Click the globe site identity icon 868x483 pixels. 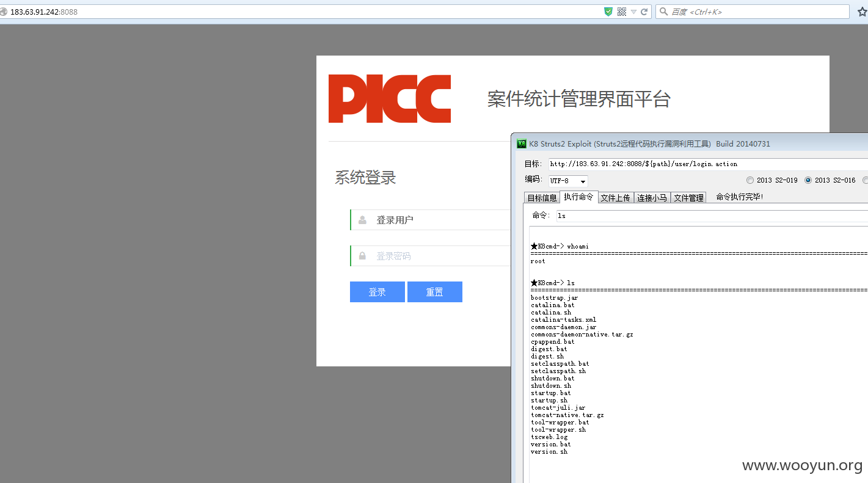(x=4, y=12)
